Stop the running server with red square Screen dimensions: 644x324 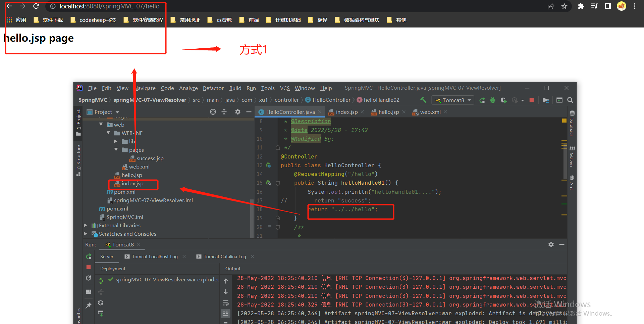click(x=532, y=100)
